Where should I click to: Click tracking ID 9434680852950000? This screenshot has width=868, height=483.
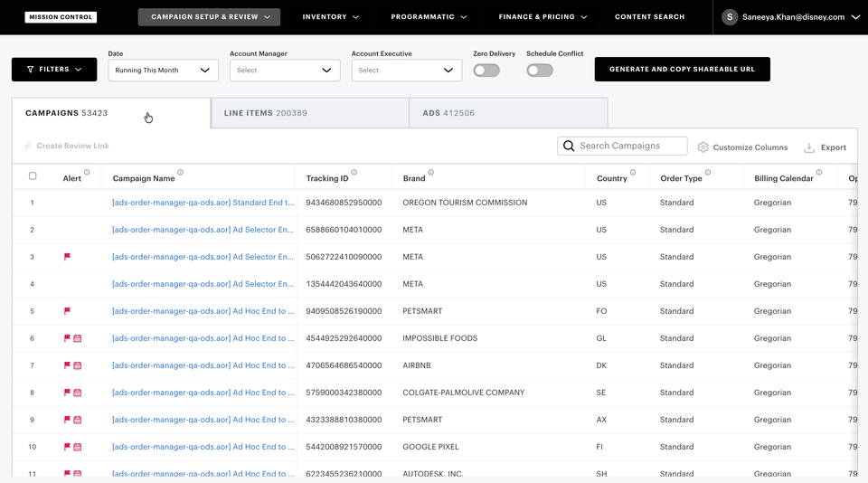point(344,203)
